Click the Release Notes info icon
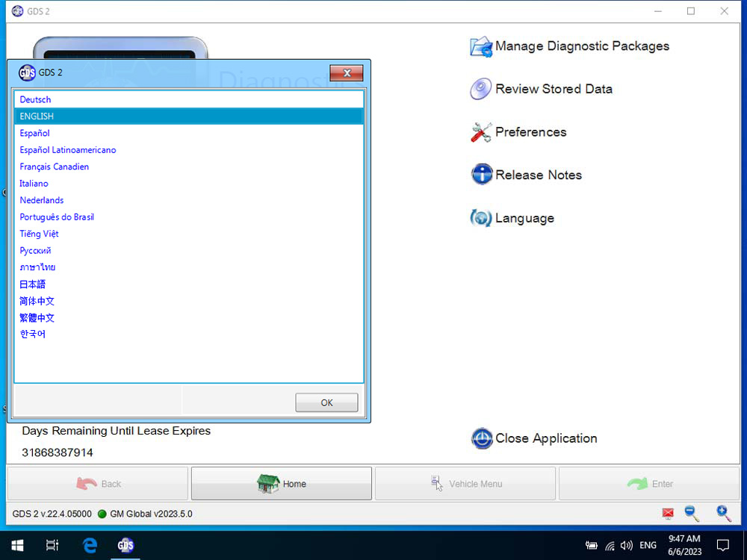 482,175
